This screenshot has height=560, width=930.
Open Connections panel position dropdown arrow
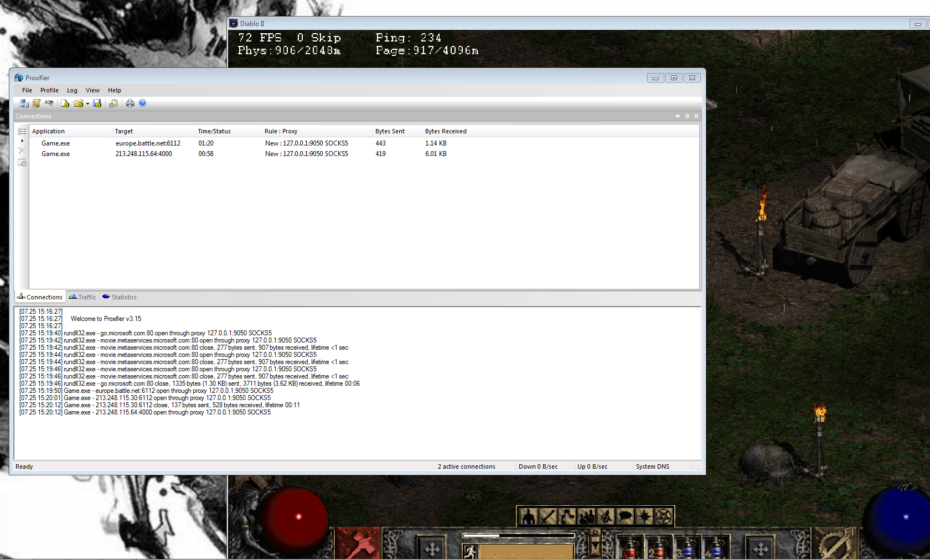[678, 116]
